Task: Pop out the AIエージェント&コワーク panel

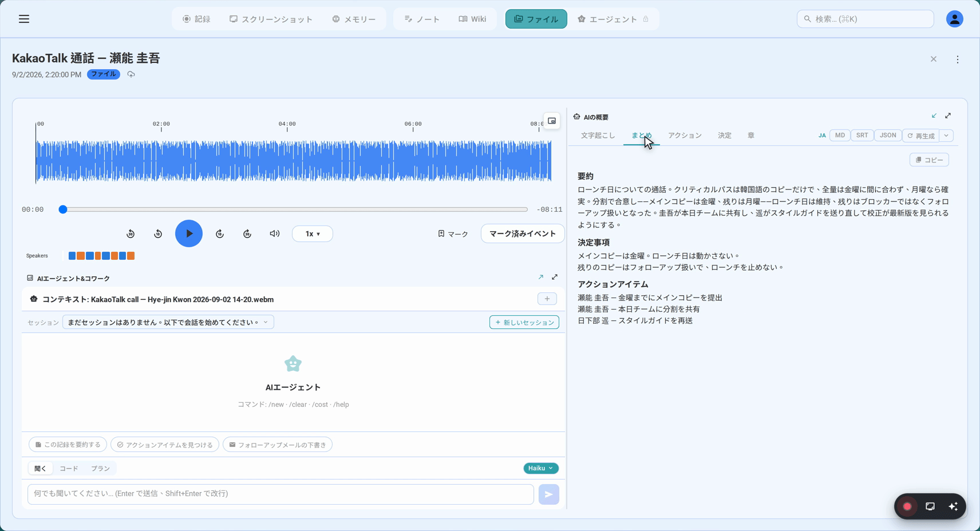Action: pyautogui.click(x=541, y=277)
